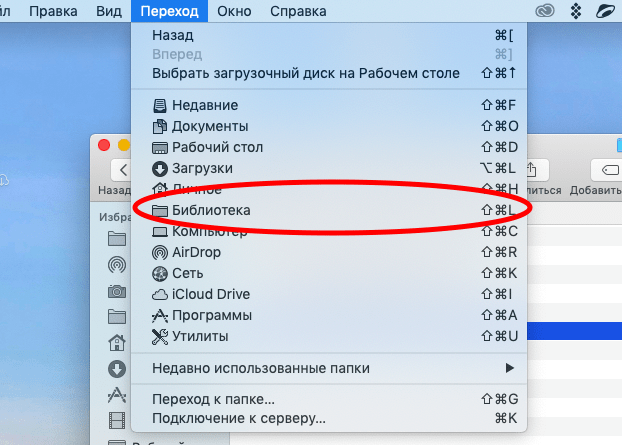
Task: Click the planet status icon in menu bar
Action: [x=607, y=11]
